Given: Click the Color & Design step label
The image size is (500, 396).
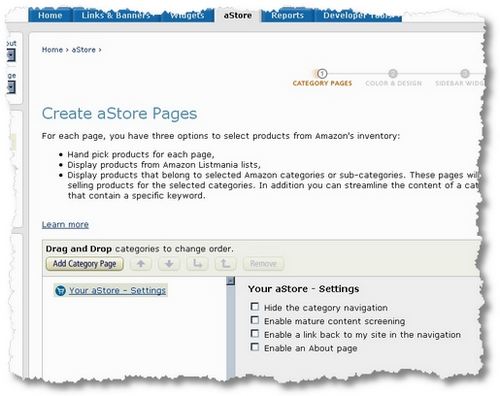Looking at the screenshot, I should (393, 83).
